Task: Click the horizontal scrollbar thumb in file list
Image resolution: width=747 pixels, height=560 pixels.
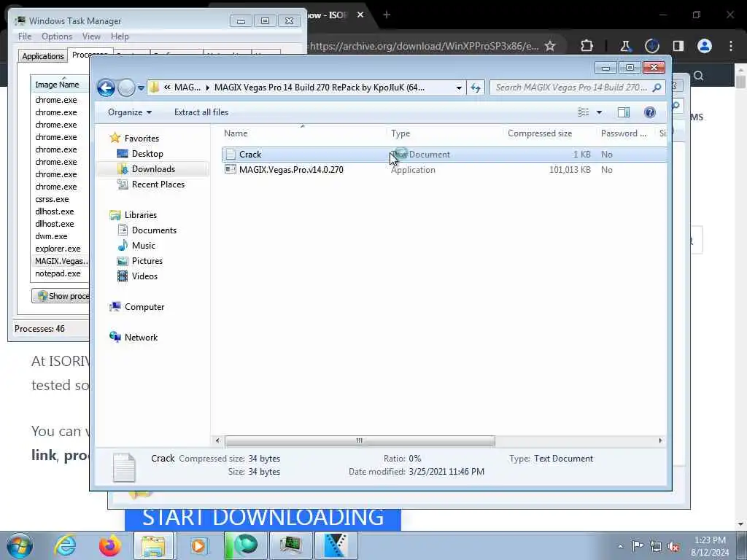Action: (360, 441)
